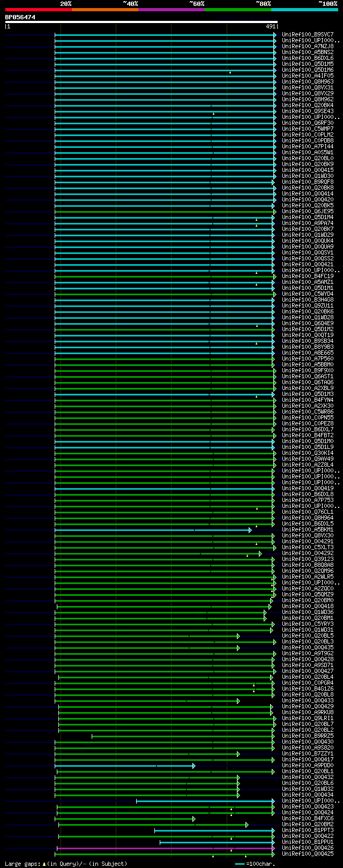Image resolution: width=343 pixels, height=868 pixels.
Task: Select the UniRef100_B9SB34 label
Action: click(308, 341)
